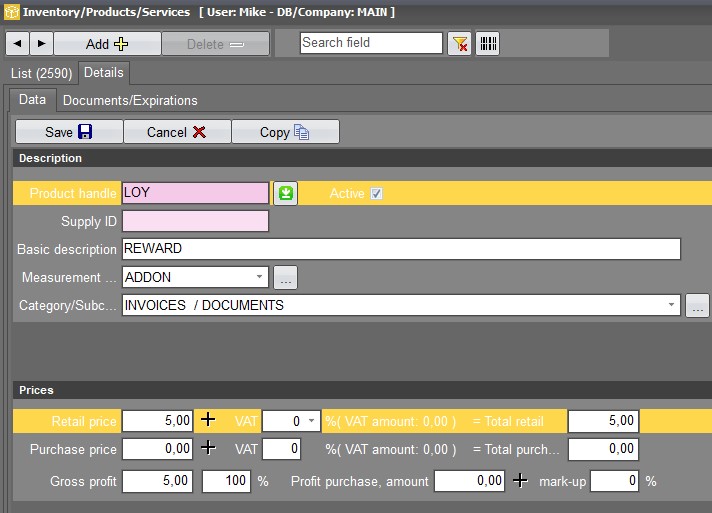Click green download icon beside Product handle
Screen dimensions: 712x513
(286, 193)
